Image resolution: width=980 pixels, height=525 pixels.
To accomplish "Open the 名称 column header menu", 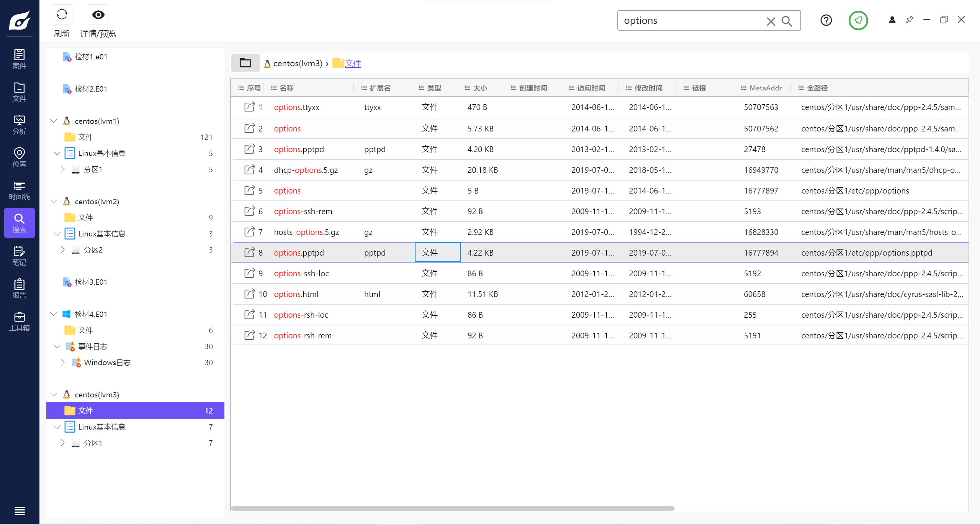I will [x=274, y=88].
